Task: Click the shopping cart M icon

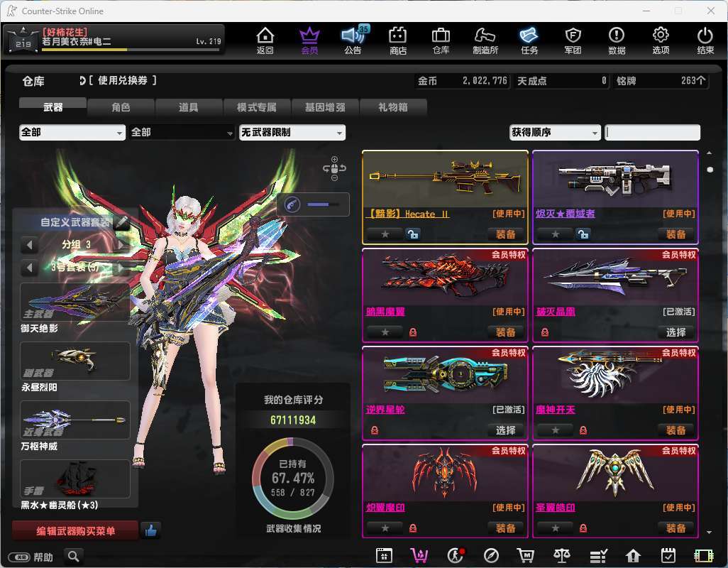Action: pos(526,555)
